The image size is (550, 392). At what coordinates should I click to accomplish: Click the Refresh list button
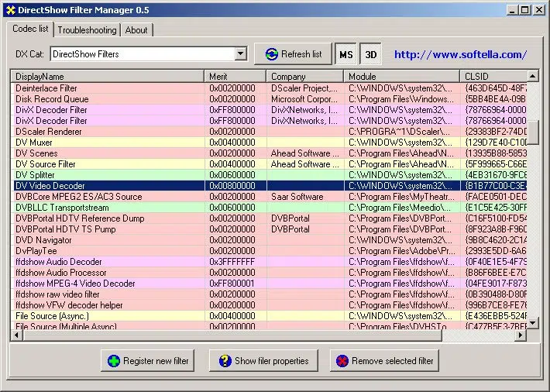click(x=293, y=54)
